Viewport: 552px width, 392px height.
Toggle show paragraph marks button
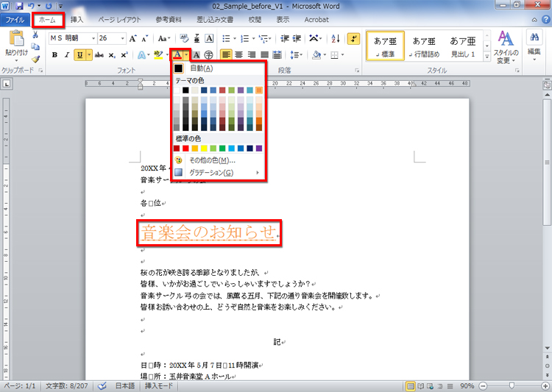coord(353,38)
